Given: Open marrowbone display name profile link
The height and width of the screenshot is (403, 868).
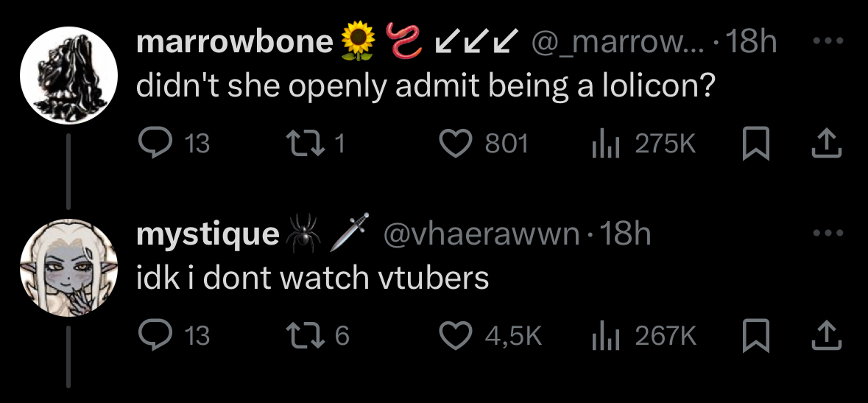Looking at the screenshot, I should click(235, 41).
